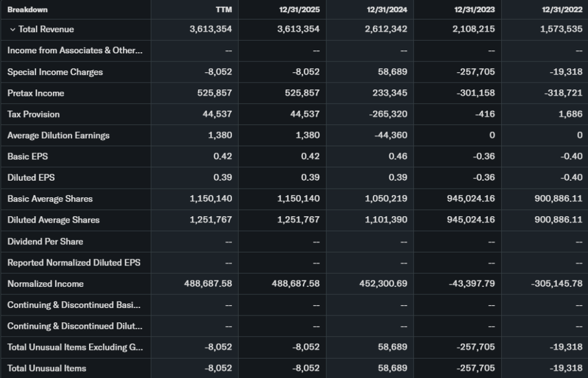The image size is (588, 378).
Task: Collapse the Total Revenue row chevron
Action: click(12, 29)
